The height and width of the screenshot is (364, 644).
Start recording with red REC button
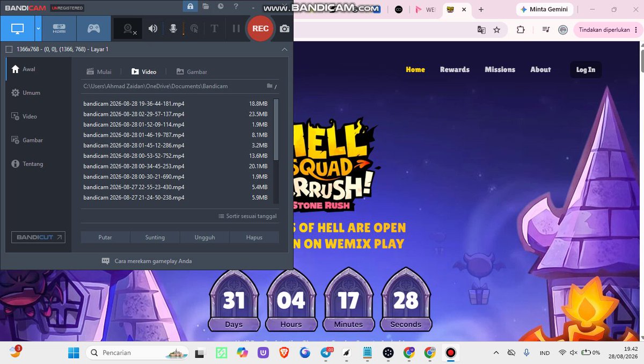260,28
